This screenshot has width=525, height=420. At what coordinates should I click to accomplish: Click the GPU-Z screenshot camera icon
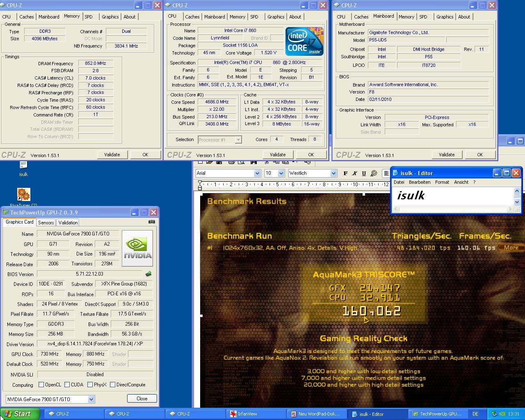(x=152, y=222)
